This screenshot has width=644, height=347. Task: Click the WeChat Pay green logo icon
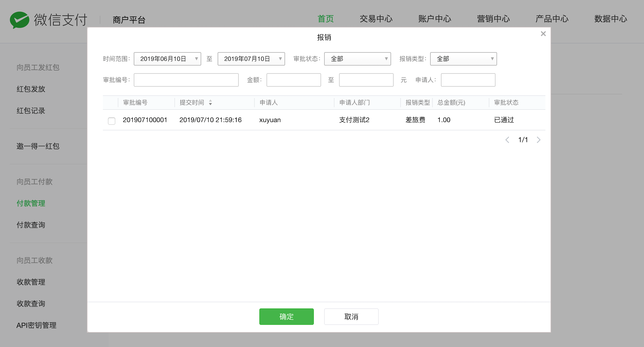pyautogui.click(x=20, y=20)
